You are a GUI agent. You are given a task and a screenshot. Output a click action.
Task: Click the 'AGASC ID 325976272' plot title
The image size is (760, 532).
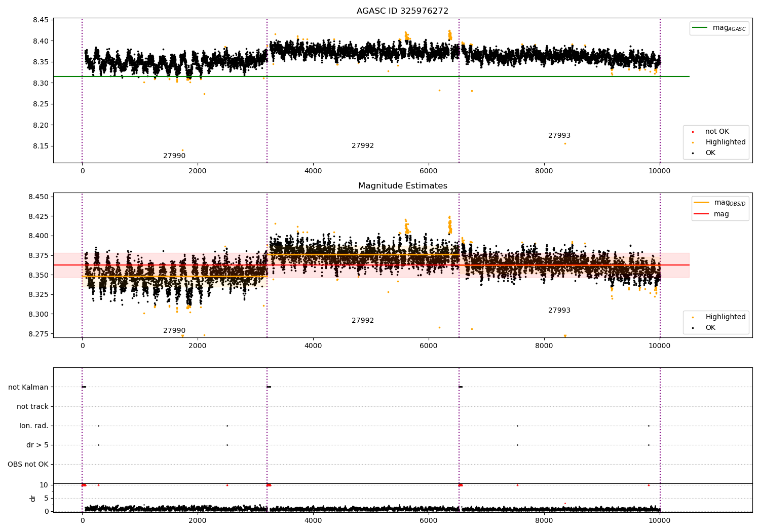(402, 11)
